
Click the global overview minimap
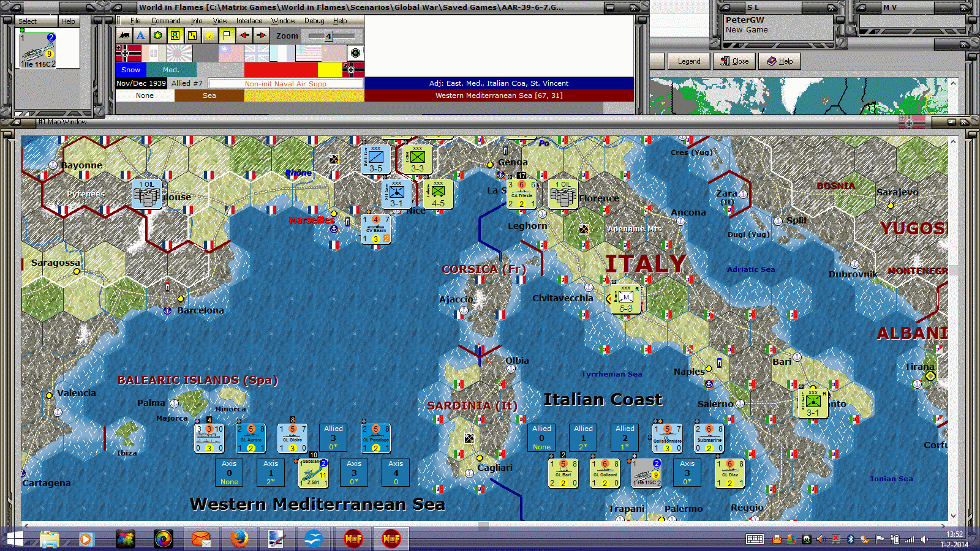pyautogui.click(x=800, y=96)
